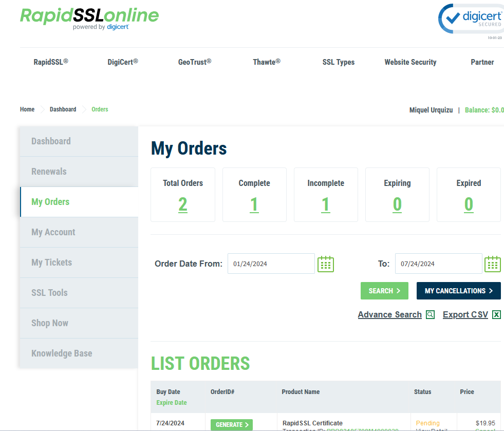Click the Orders breadcrumb
The image size is (504, 431).
tap(100, 109)
